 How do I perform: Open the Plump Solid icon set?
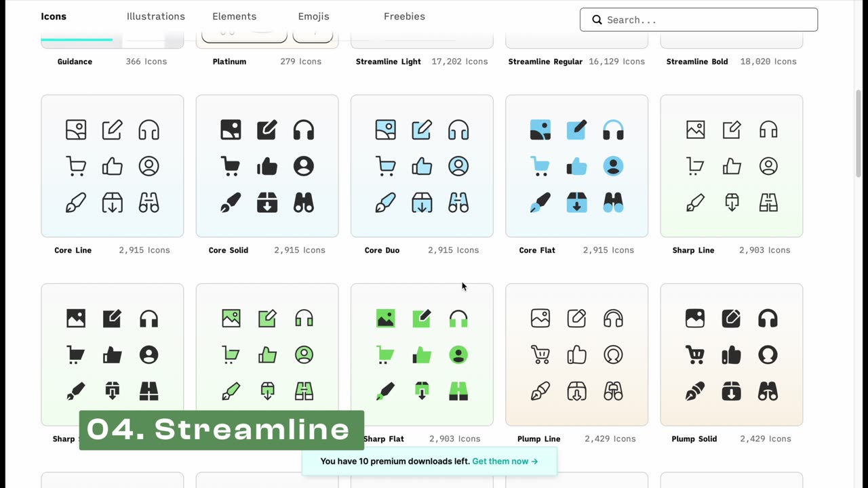click(x=732, y=354)
